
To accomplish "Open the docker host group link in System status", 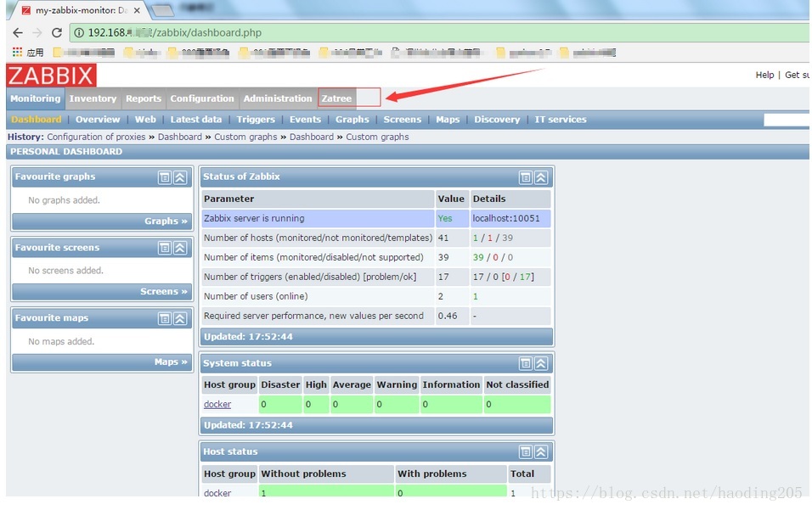I will point(217,404).
